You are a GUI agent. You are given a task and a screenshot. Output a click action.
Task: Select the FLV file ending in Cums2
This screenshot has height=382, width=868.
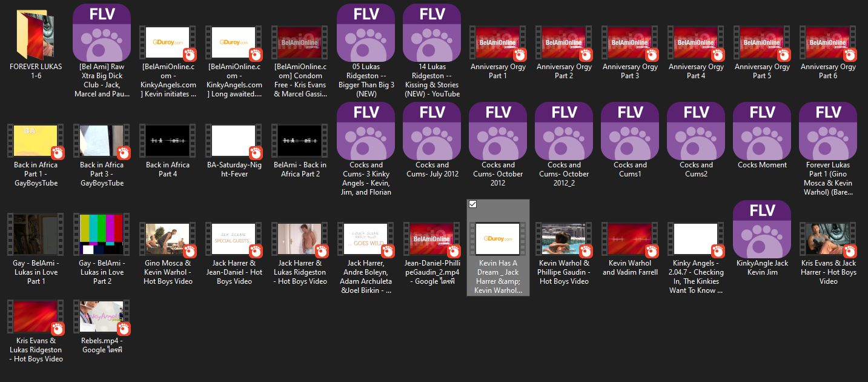[x=696, y=130]
